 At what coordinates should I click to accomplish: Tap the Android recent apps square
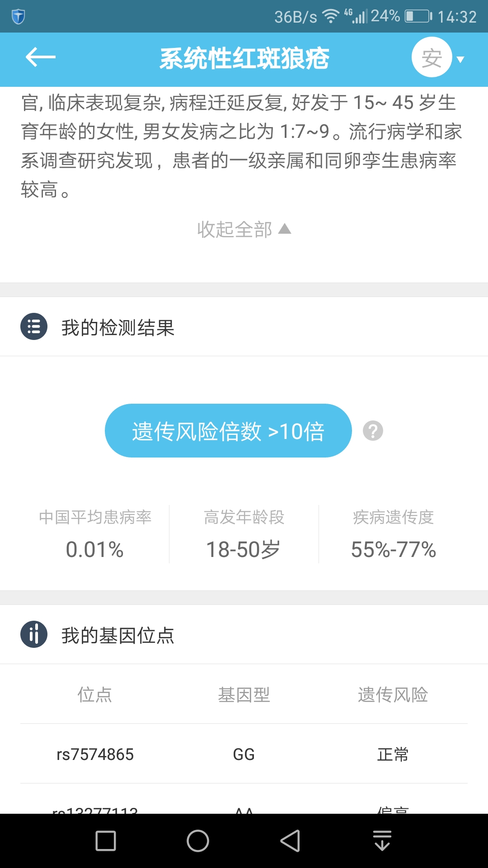tap(106, 841)
